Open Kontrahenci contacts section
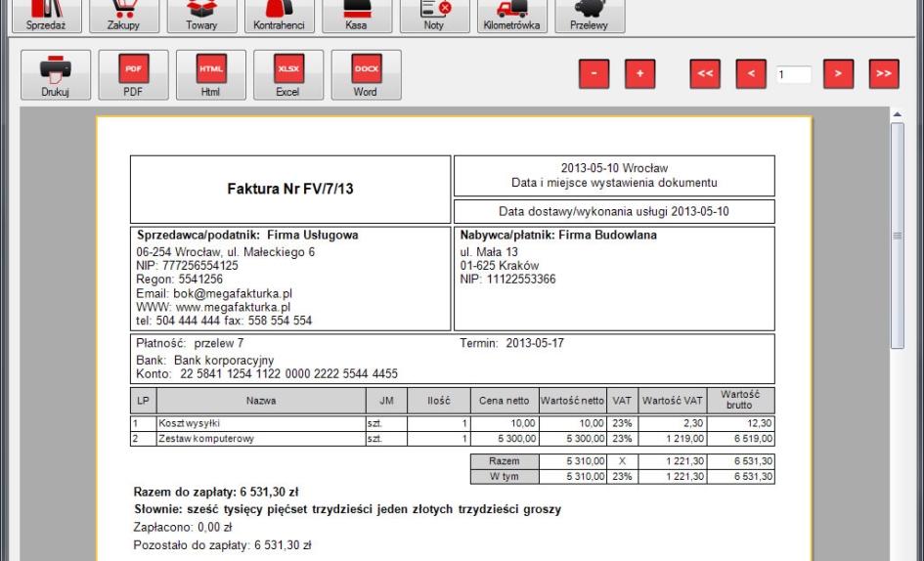 click(280, 15)
